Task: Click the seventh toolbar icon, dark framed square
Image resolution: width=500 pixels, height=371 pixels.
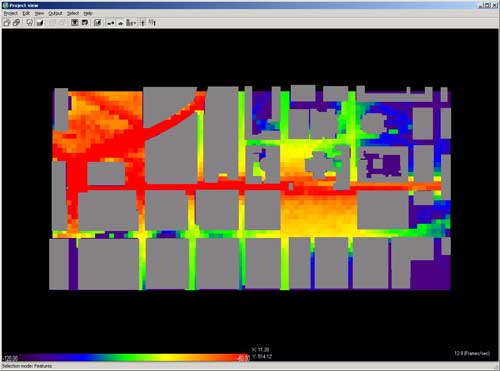Action: 75,23
